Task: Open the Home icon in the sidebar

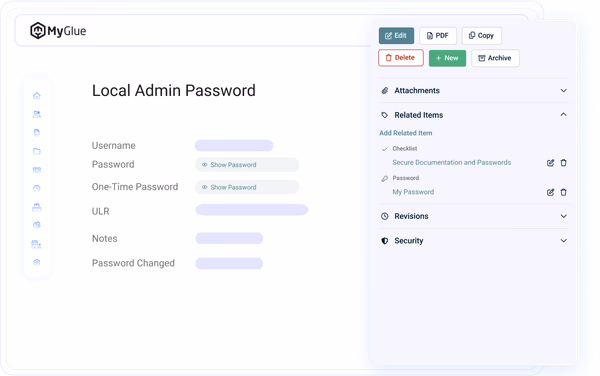Action: click(x=37, y=96)
